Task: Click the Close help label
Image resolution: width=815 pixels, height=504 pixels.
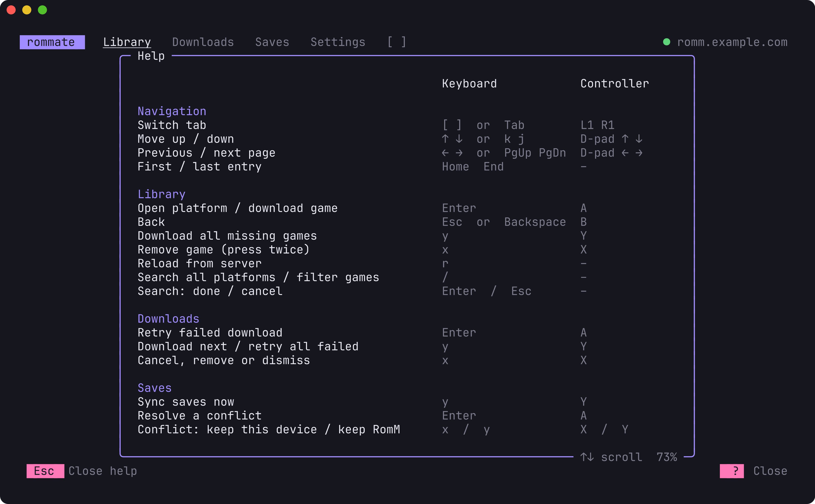Action: pyautogui.click(x=103, y=471)
